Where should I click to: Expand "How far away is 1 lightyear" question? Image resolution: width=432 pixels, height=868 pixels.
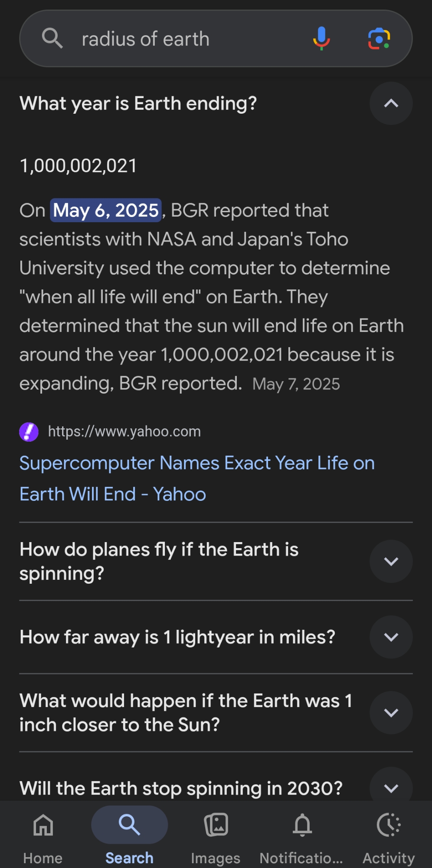[x=391, y=637]
